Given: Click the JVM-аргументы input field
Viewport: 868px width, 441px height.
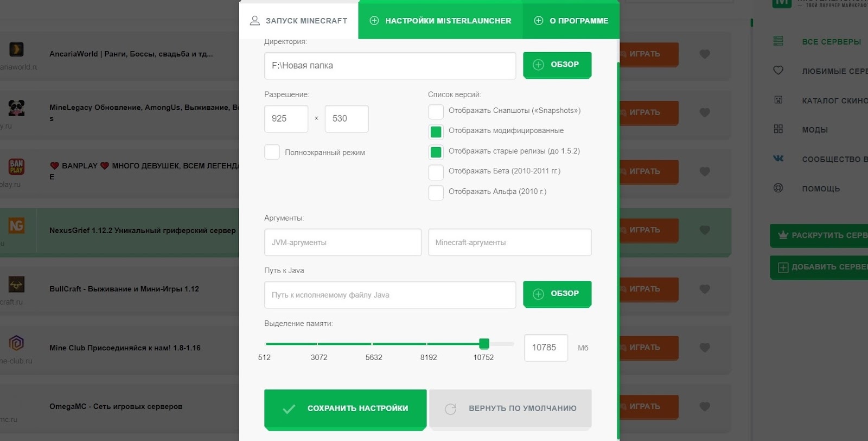Looking at the screenshot, I should [343, 242].
